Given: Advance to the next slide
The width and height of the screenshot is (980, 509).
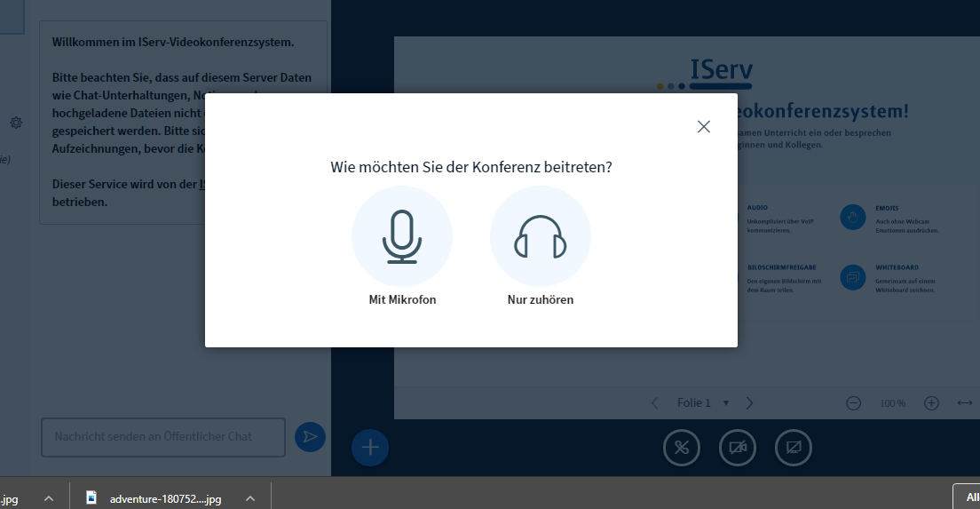Looking at the screenshot, I should [749, 403].
